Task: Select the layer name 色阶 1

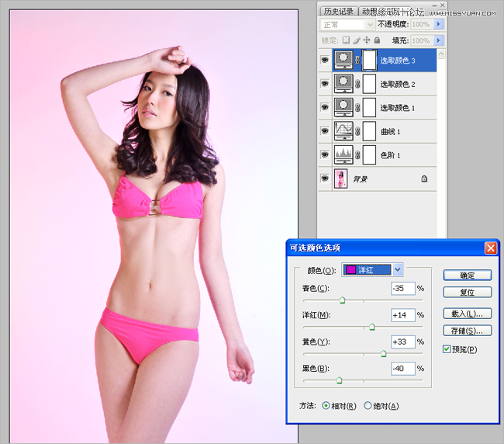Action: pos(390,155)
